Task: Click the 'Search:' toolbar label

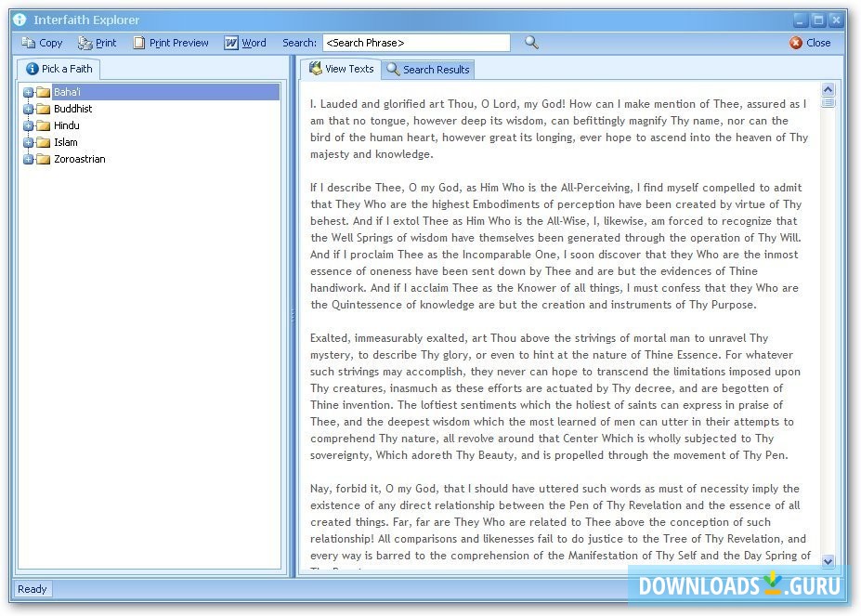Action: pos(299,43)
